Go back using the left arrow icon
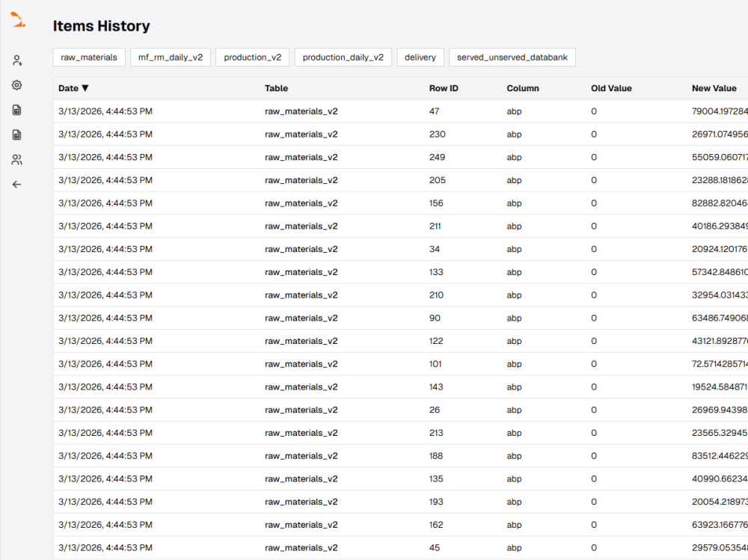 16,184
